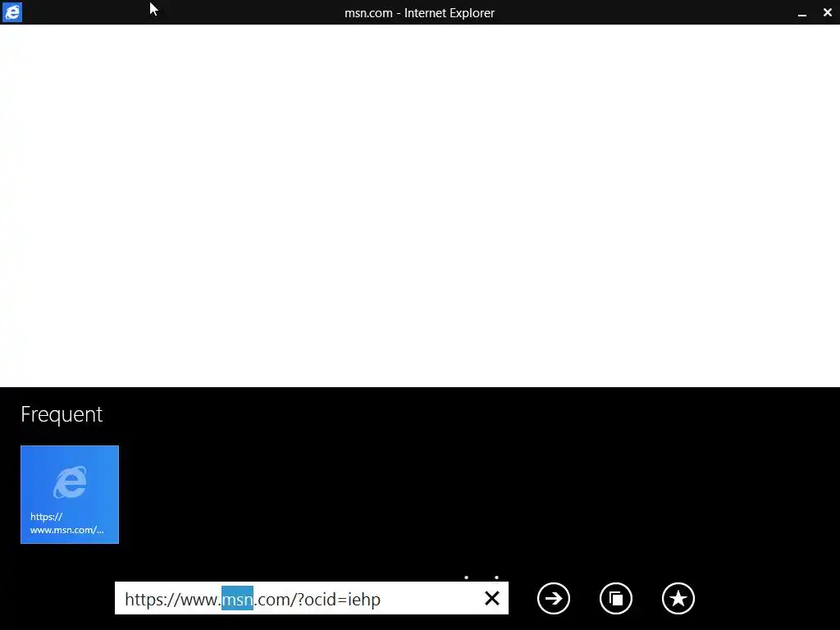The width and height of the screenshot is (840, 630).
Task: Clear the address bar with the X
Action: tap(492, 598)
